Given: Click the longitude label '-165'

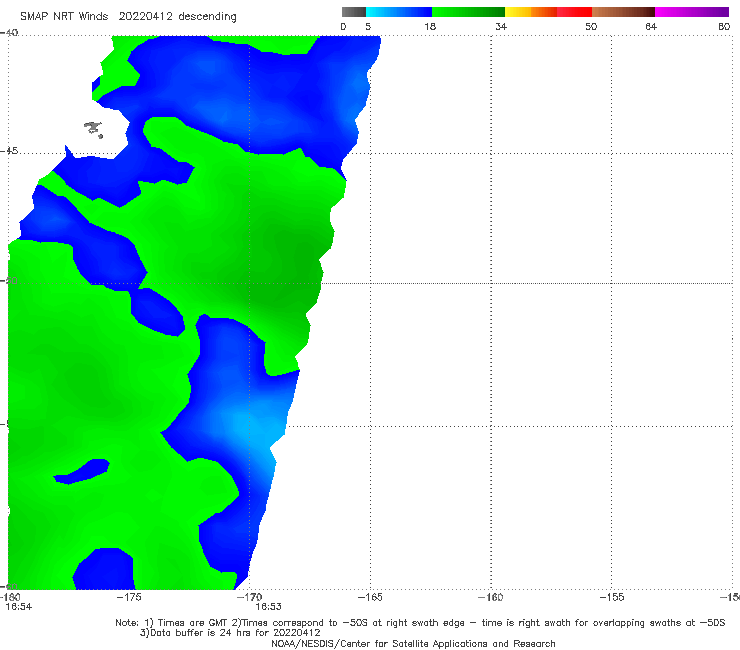Looking at the screenshot, I should (x=370, y=597).
